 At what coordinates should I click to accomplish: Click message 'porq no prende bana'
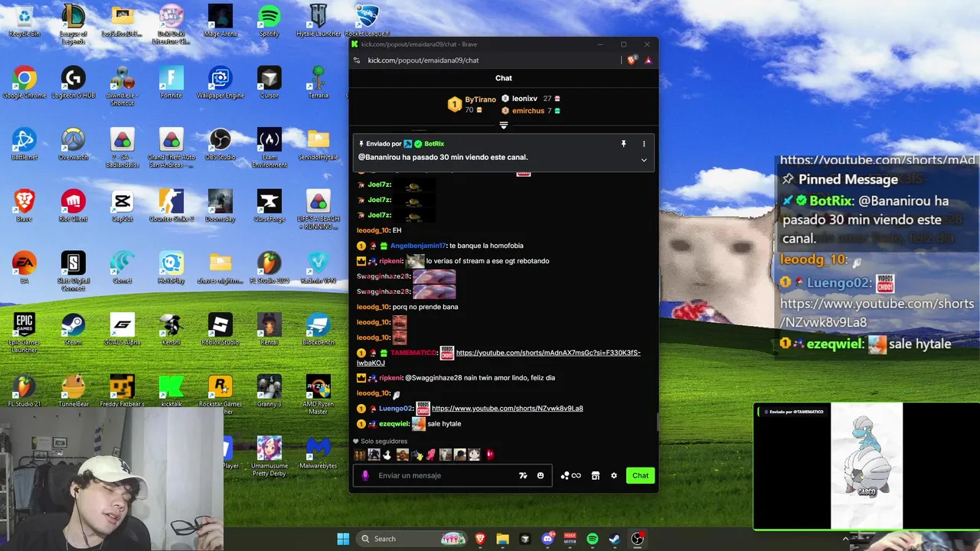(425, 307)
